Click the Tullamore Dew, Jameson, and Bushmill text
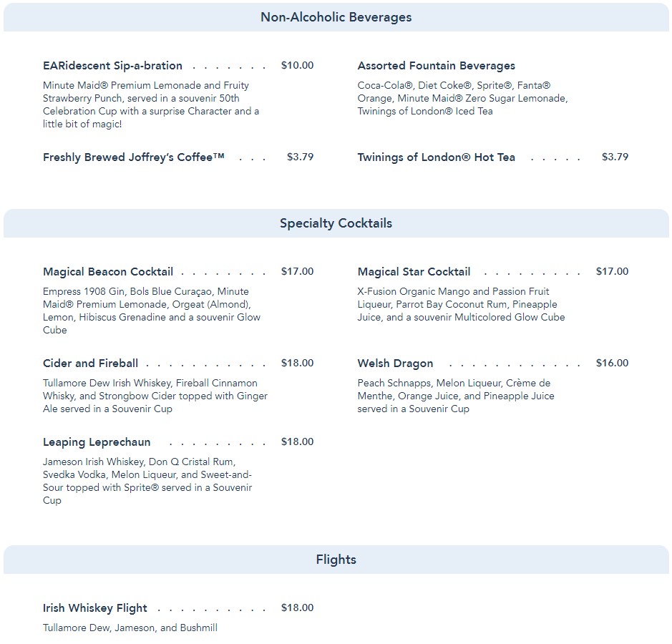672x644 pixels. [x=130, y=628]
